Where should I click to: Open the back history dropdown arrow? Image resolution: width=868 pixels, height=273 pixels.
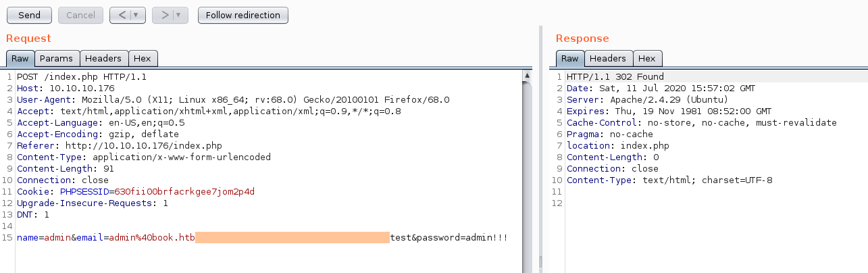[135, 15]
